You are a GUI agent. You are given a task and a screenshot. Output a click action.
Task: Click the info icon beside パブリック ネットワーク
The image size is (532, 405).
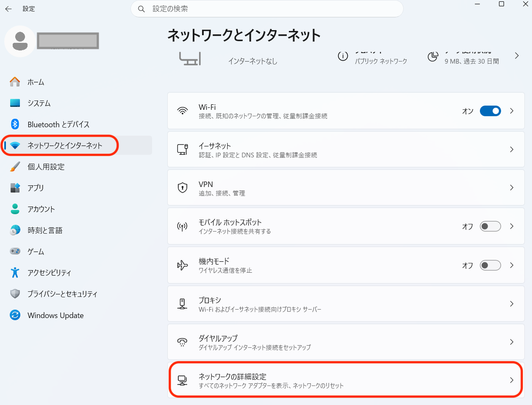pyautogui.click(x=343, y=56)
